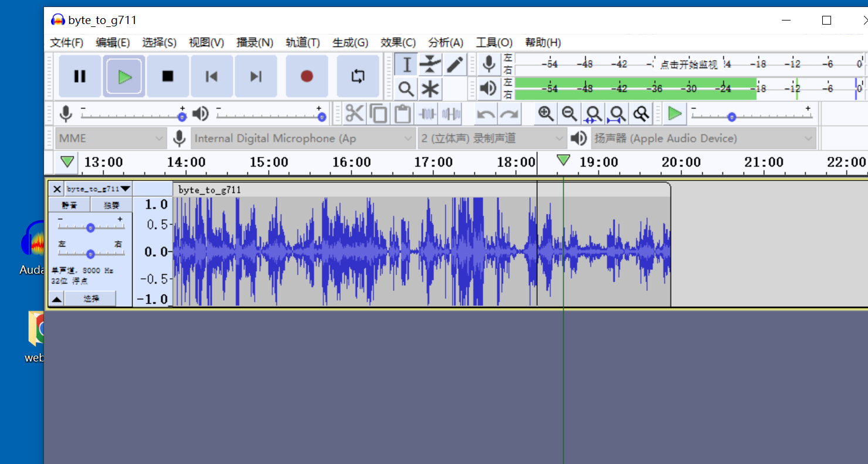The width and height of the screenshot is (868, 464).
Task: Start monitoring on the recording meter
Action: pyautogui.click(x=689, y=64)
